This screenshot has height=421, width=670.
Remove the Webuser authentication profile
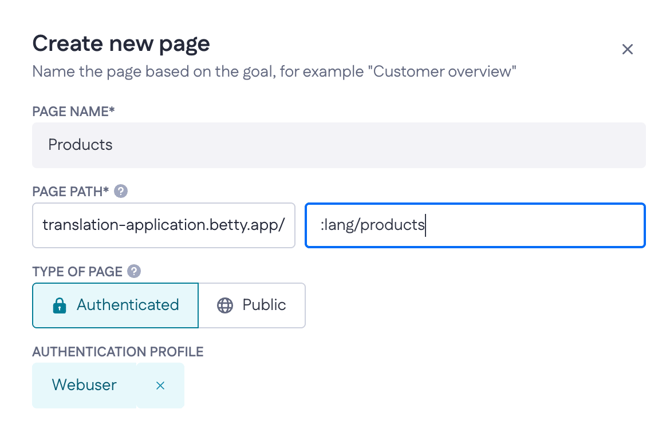pyautogui.click(x=160, y=386)
